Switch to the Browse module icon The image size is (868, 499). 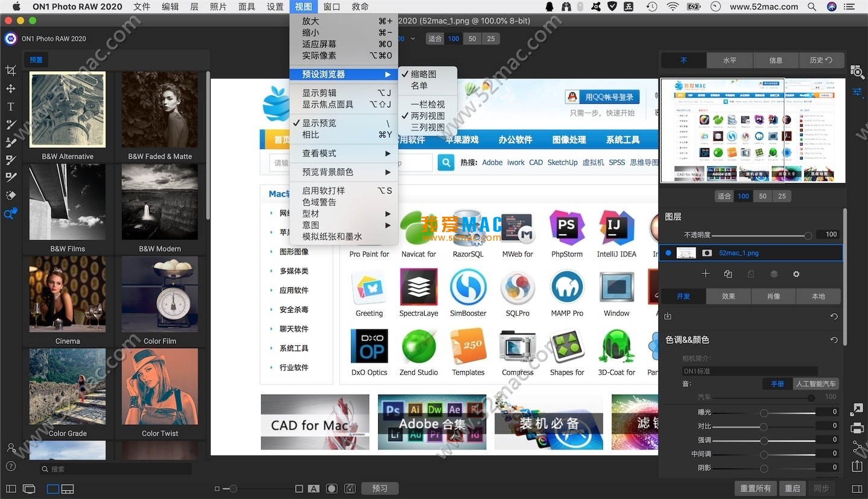coord(857,72)
